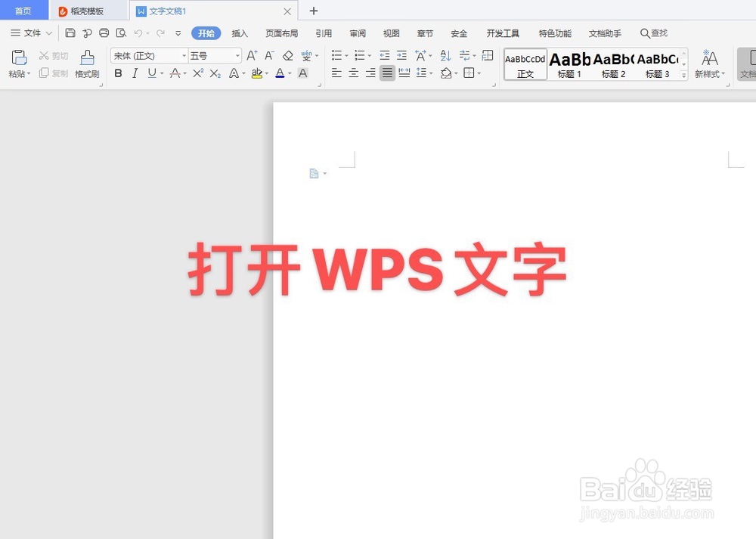
Task: Open Print Preview icon
Action: point(121,33)
